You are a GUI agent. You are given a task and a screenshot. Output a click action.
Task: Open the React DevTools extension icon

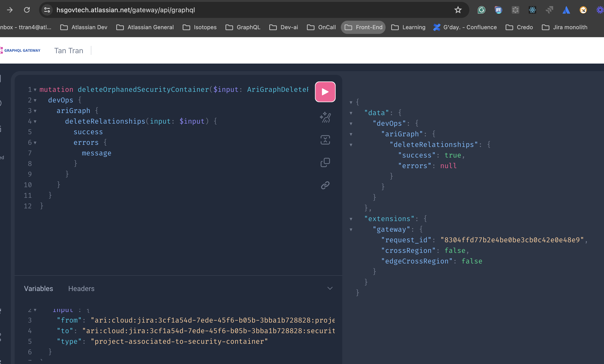click(532, 10)
